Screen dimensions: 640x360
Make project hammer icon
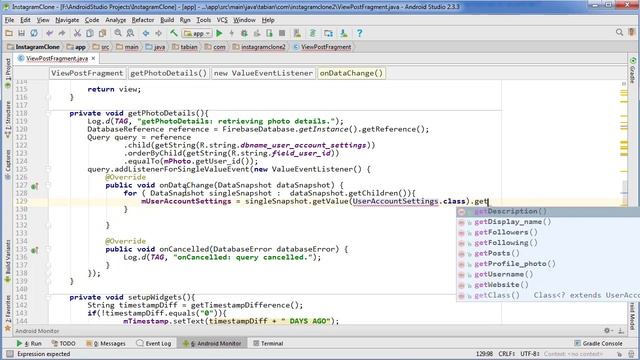pos(174,33)
